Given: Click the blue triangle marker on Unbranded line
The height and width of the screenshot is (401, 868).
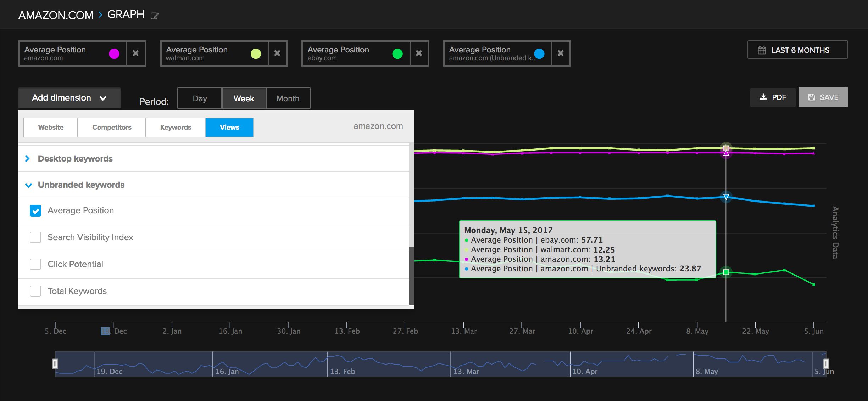Looking at the screenshot, I should [726, 197].
